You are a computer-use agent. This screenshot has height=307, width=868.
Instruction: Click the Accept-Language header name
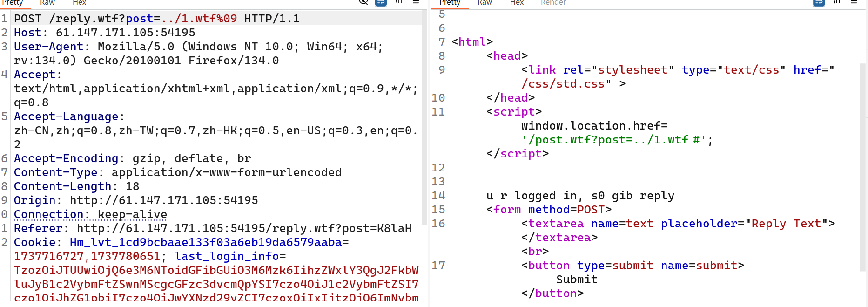click(66, 116)
